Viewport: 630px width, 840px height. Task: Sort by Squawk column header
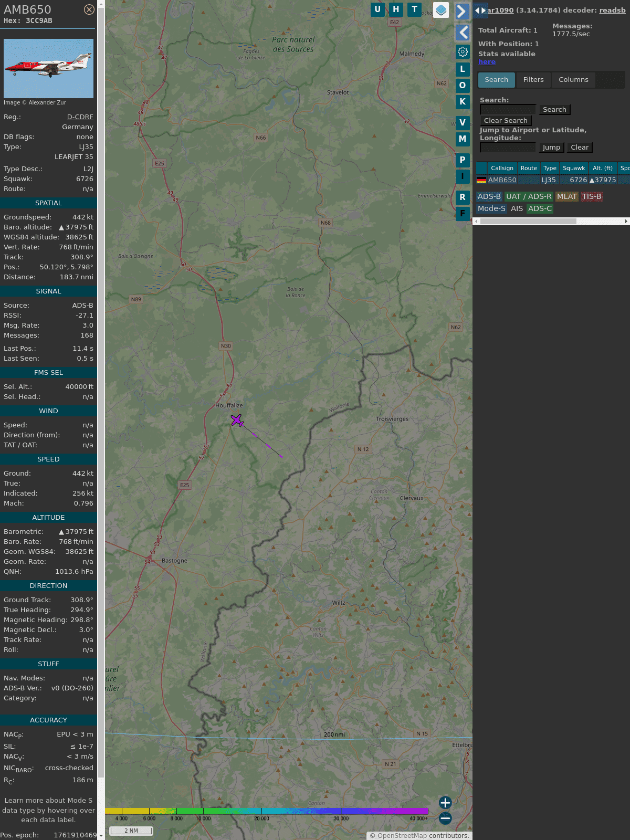pos(574,168)
